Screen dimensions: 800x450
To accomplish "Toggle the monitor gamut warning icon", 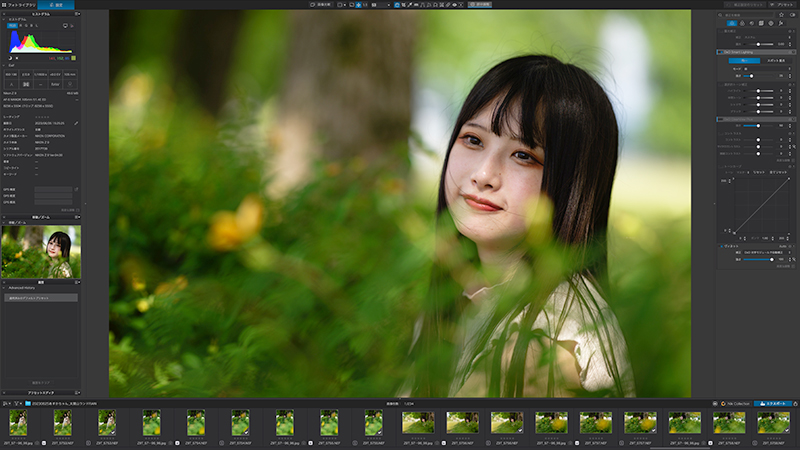I will tap(65, 26).
